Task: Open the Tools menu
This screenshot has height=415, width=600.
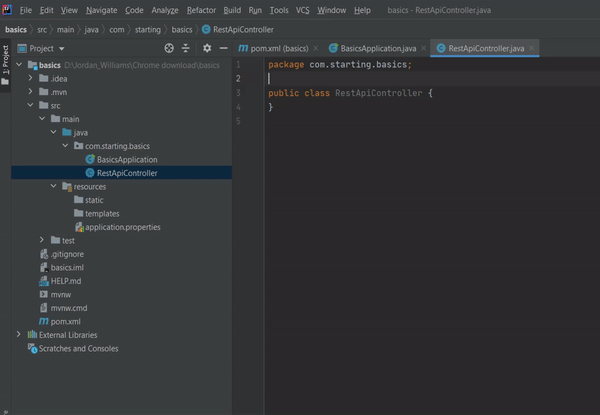Action: (x=279, y=10)
